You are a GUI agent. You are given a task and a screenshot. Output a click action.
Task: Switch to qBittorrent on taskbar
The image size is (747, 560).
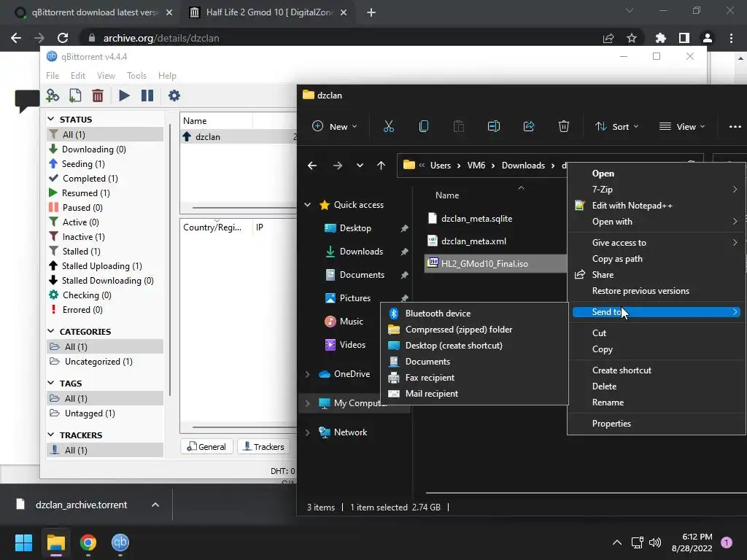(x=120, y=542)
